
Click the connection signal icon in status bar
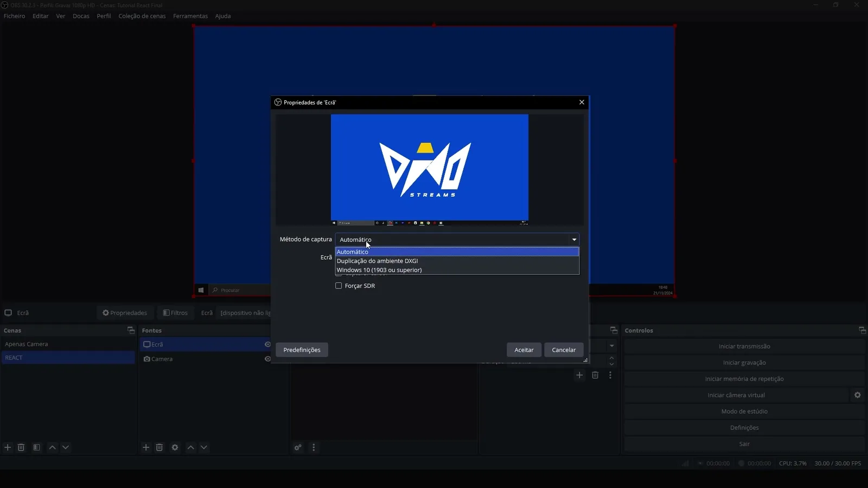click(x=686, y=463)
